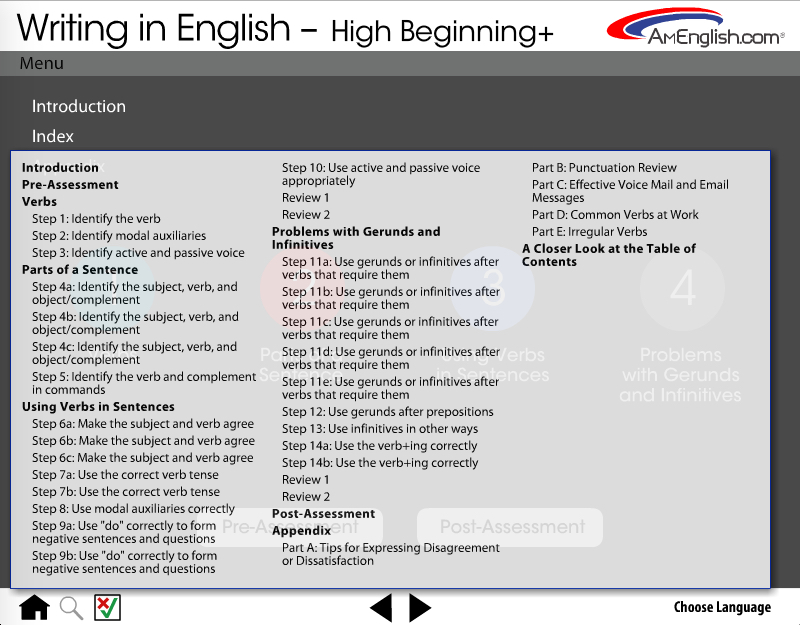The image size is (800, 625).
Task: Open the checkmark progress icon
Action: click(x=108, y=608)
